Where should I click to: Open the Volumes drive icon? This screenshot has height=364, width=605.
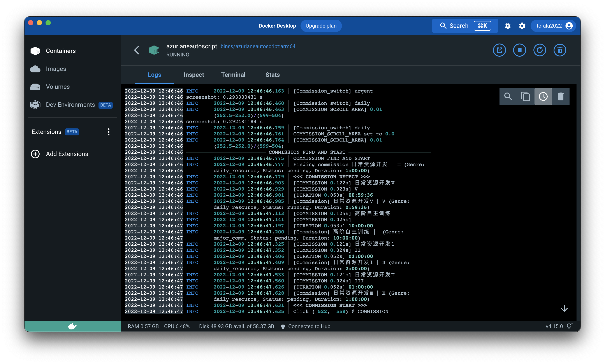point(35,87)
